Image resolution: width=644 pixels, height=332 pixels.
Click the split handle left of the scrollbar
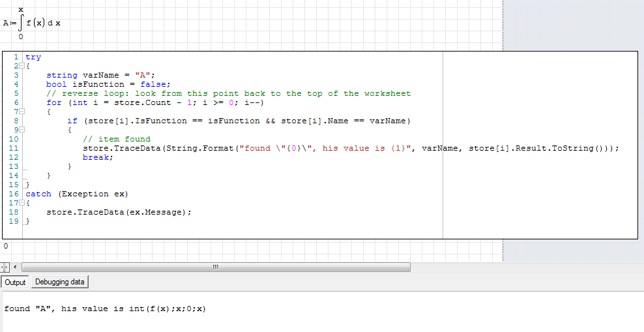(5, 267)
